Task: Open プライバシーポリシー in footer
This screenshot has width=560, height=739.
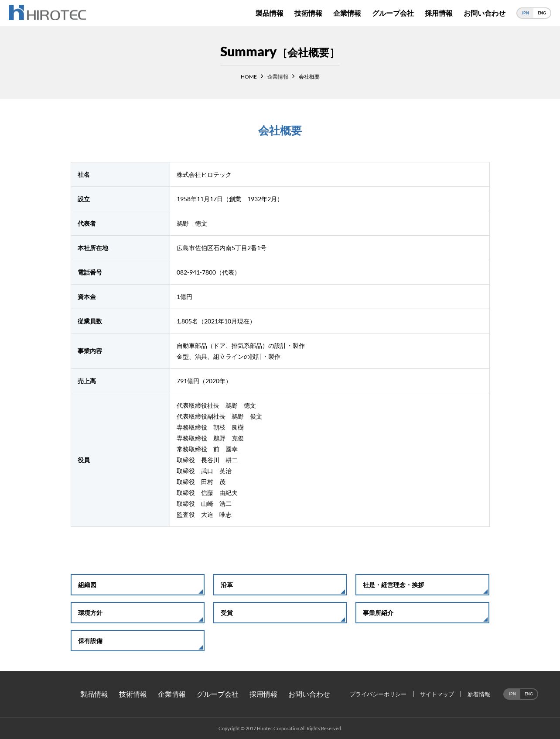Action: click(x=378, y=694)
